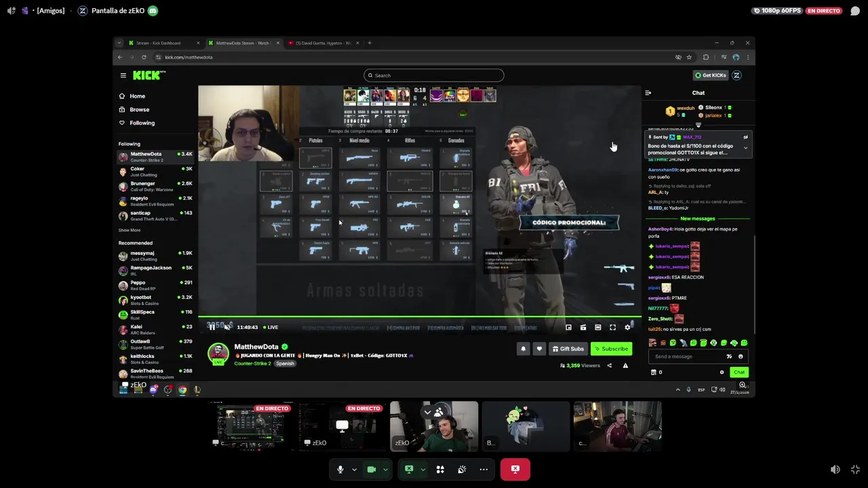This screenshot has width=868, height=488.
Task: Turn off the camera in call bar
Action: pos(372,469)
